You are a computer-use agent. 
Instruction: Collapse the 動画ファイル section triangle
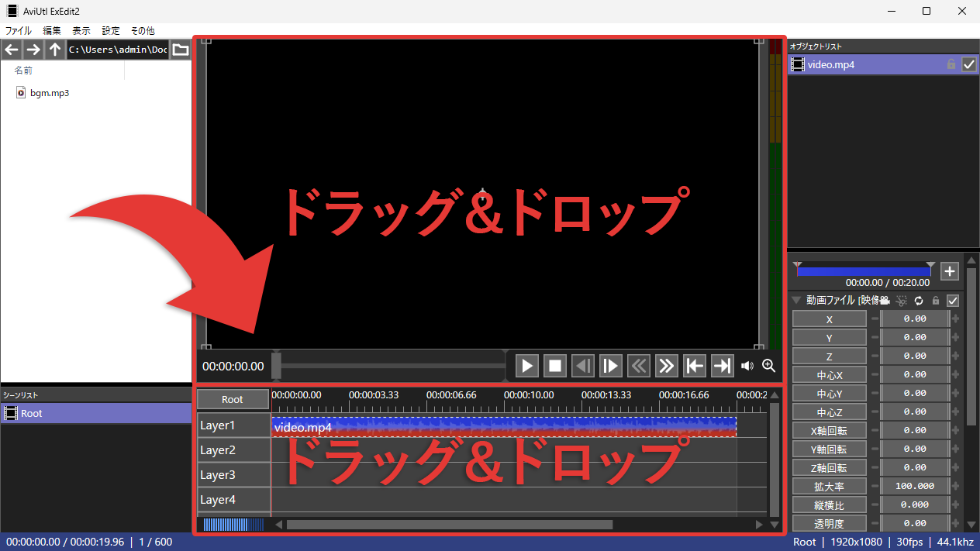click(x=796, y=301)
